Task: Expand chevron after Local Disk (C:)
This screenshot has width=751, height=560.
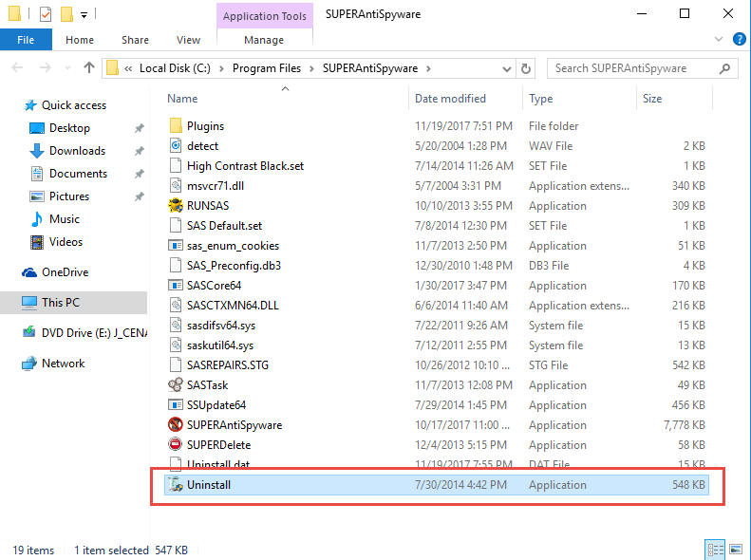Action: 221,68
